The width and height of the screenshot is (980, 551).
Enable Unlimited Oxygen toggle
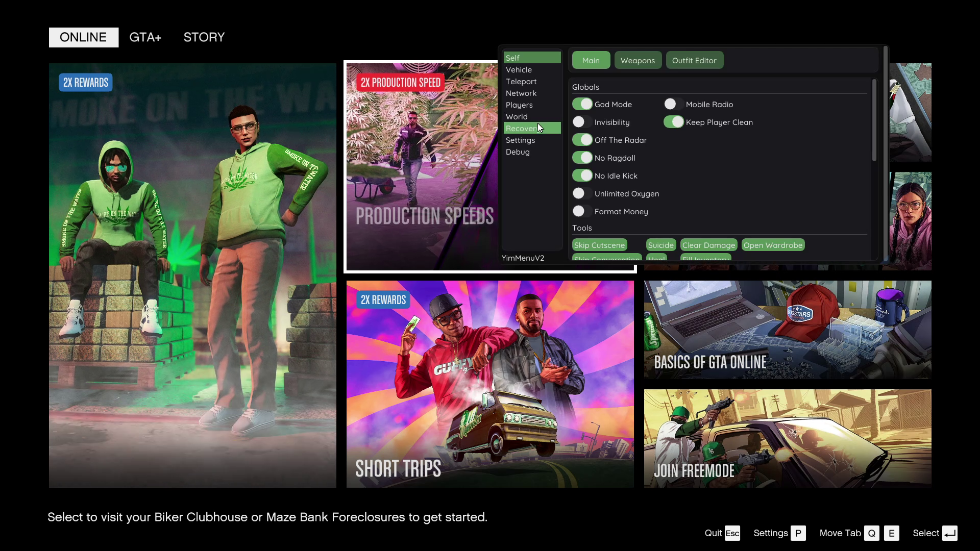(582, 193)
